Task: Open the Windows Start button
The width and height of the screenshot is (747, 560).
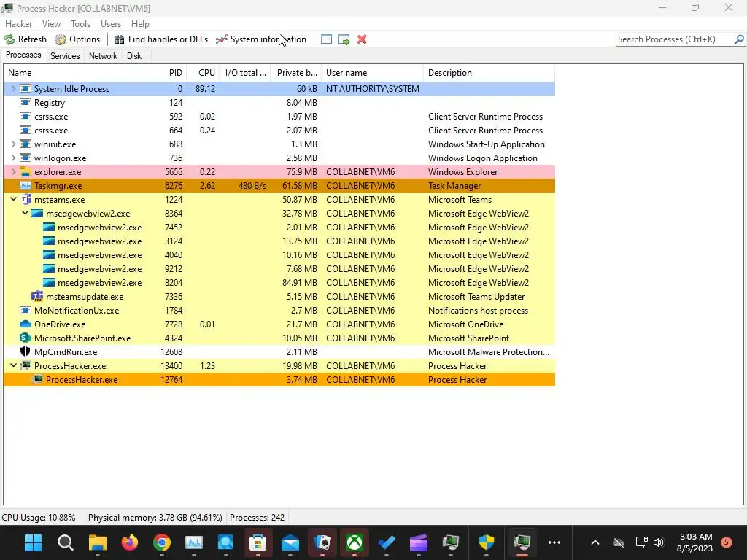Action: pos(34,542)
